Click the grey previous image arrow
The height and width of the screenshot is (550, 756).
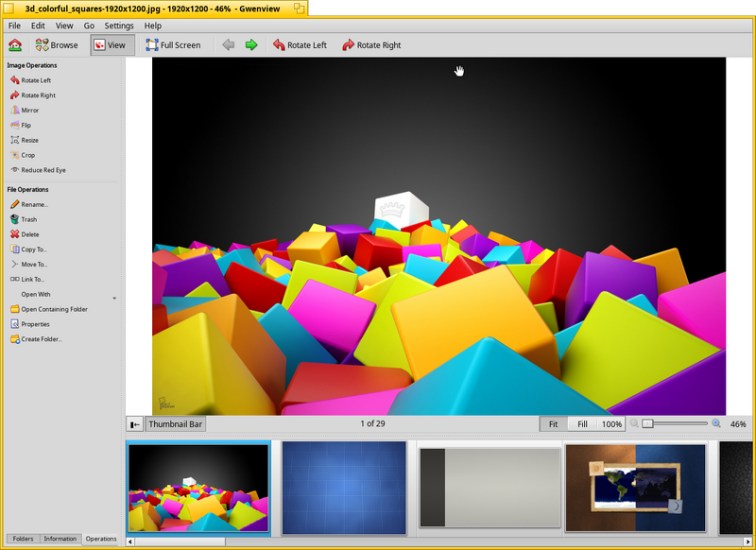[228, 44]
